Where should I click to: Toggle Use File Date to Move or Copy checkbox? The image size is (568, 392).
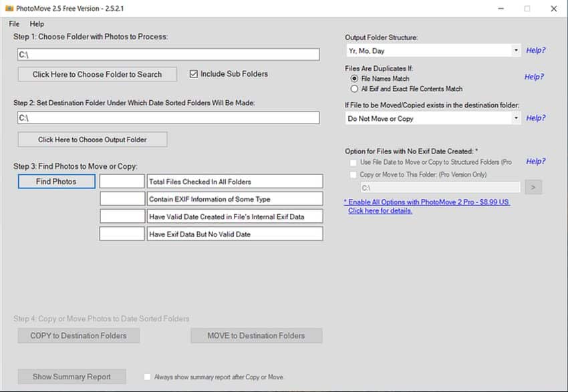[353, 162]
